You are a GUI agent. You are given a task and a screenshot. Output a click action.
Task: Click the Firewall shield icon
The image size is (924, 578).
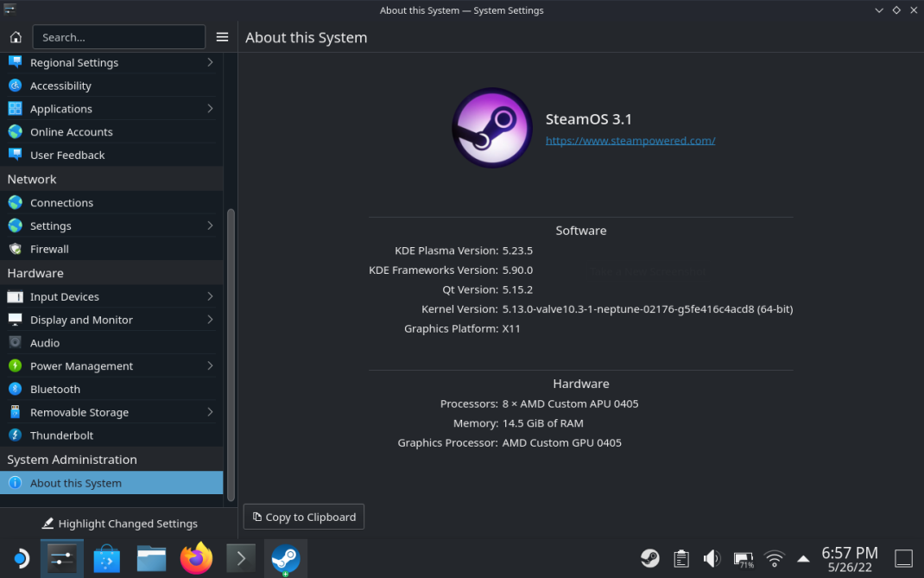click(16, 249)
